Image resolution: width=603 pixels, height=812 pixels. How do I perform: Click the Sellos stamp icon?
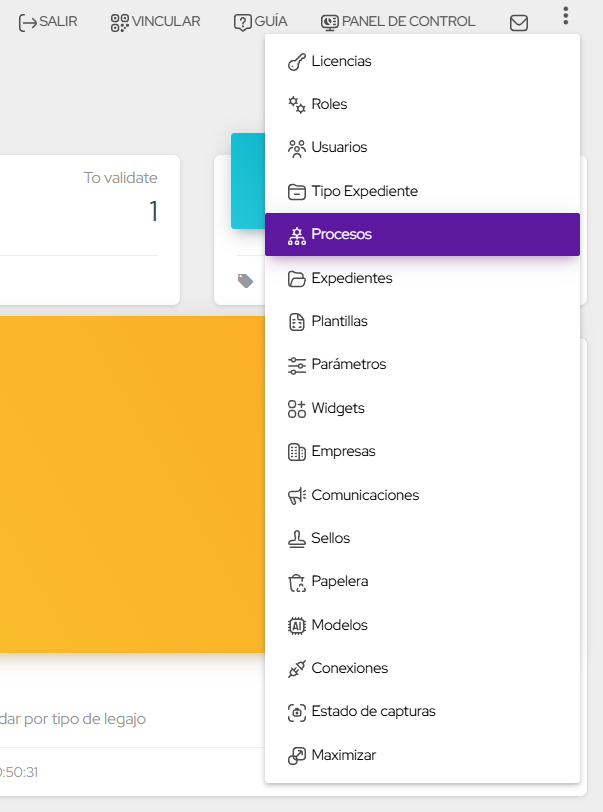click(296, 539)
